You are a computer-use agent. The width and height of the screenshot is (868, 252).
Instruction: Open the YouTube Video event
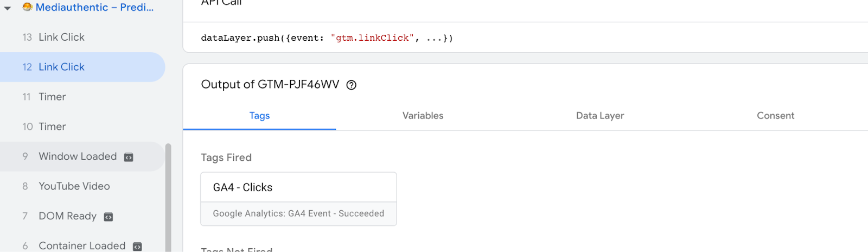74,187
